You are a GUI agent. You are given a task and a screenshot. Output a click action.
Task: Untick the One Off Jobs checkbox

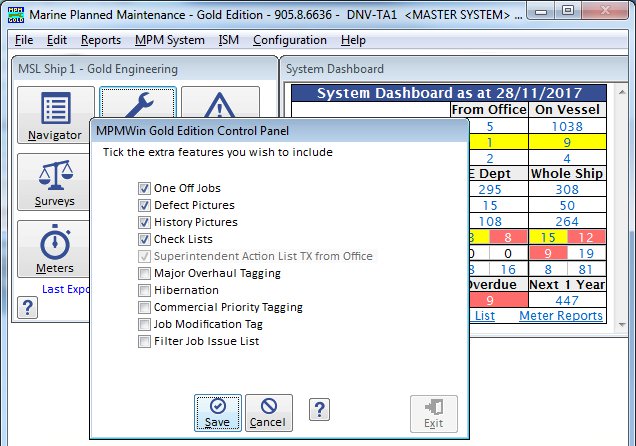point(144,188)
